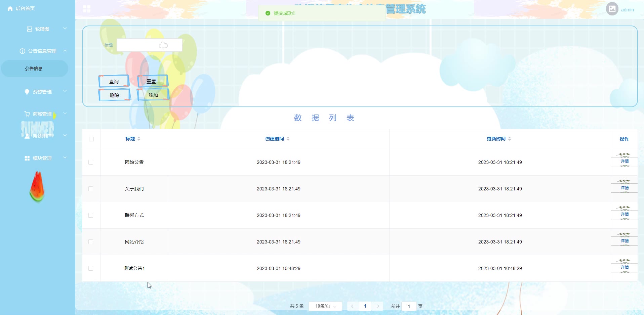The width and height of the screenshot is (644, 315).
Task: Click 测试公告1 creation time 2023-03-01 10:48:29
Action: [x=279, y=268]
